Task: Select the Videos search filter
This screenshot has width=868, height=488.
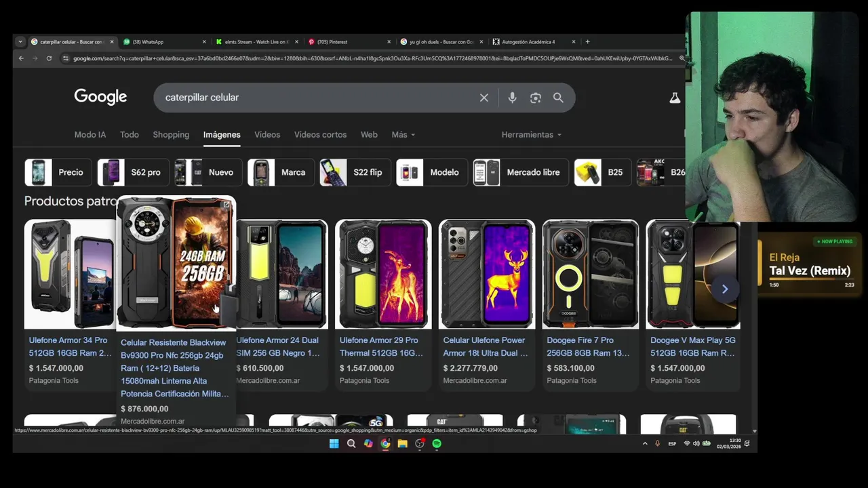Action: coord(267,135)
